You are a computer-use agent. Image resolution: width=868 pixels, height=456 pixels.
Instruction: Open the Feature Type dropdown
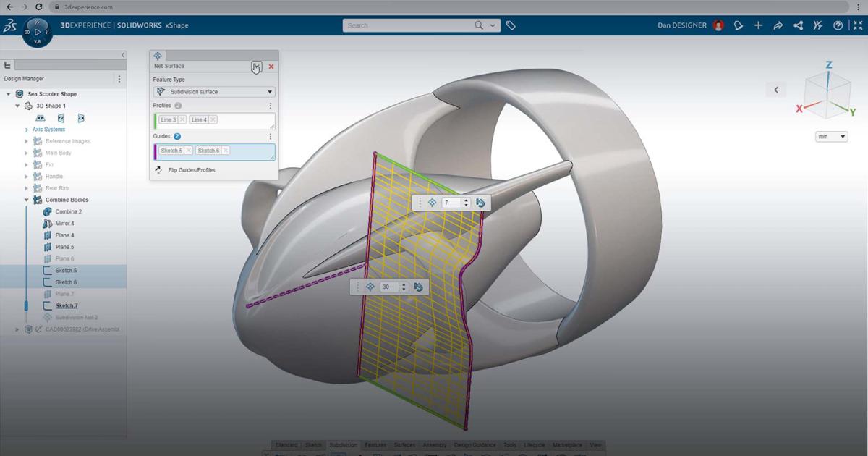click(268, 91)
